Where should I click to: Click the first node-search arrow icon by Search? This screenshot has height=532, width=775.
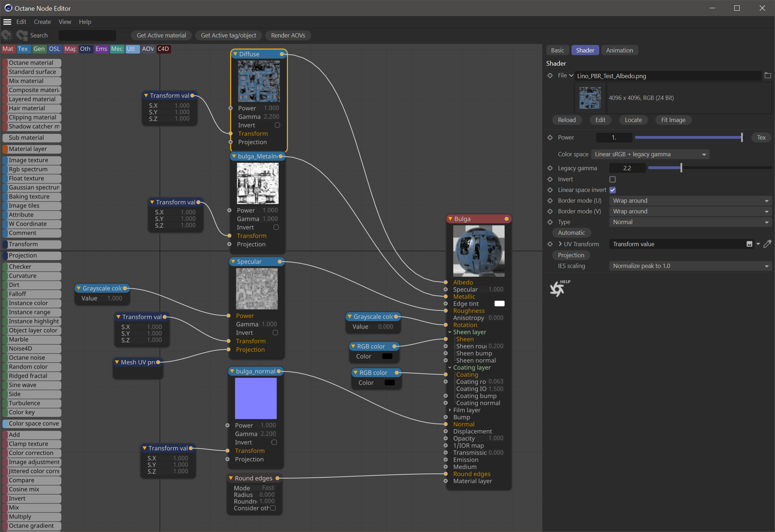7,35
